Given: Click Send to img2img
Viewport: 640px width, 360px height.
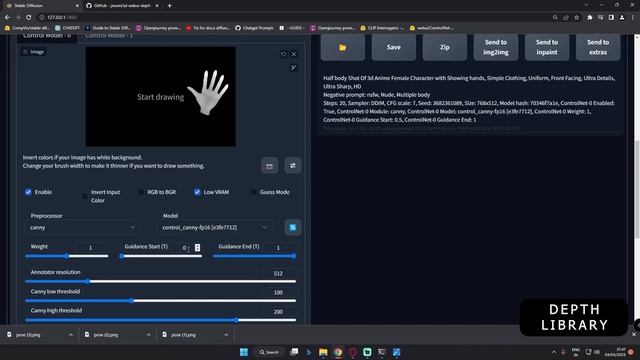Looking at the screenshot, I should point(496,47).
